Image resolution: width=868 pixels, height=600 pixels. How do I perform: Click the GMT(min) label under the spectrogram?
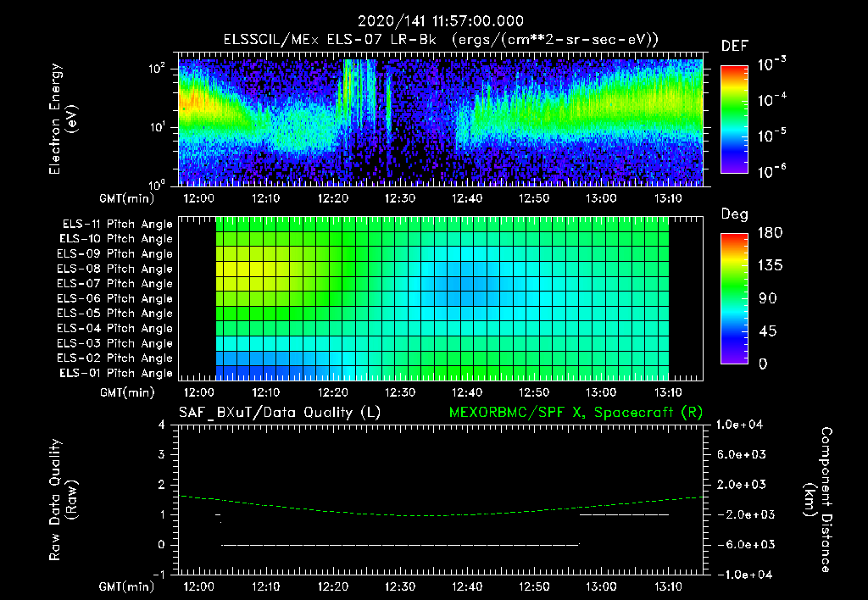click(127, 198)
